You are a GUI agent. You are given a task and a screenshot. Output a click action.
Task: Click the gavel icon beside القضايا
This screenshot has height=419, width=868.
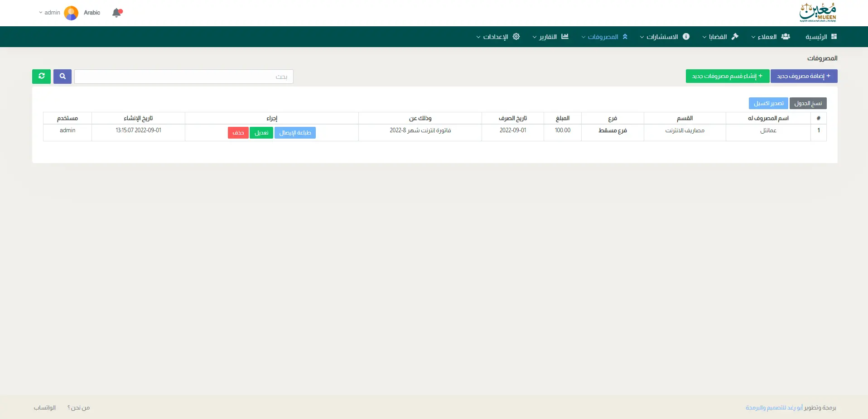735,37
